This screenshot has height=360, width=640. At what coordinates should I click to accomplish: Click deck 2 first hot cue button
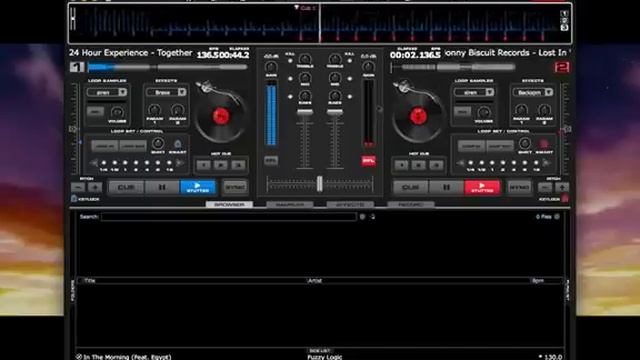401,165
